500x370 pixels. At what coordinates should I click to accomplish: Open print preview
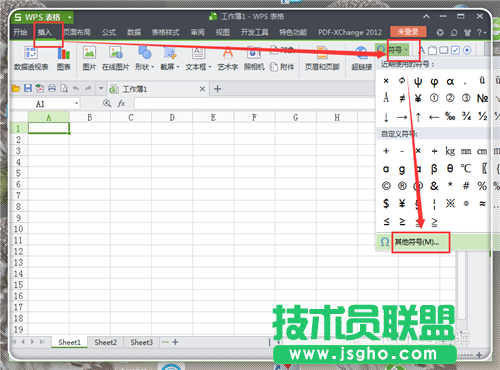[x=64, y=88]
